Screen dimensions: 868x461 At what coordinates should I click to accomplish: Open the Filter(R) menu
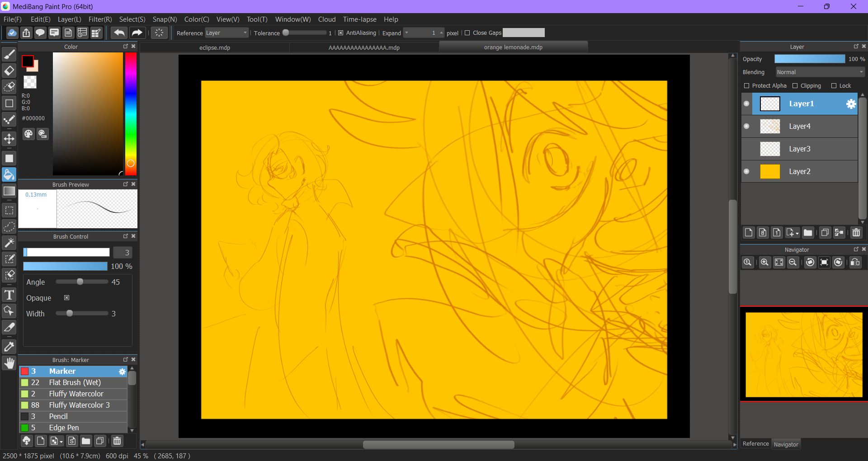pos(100,19)
